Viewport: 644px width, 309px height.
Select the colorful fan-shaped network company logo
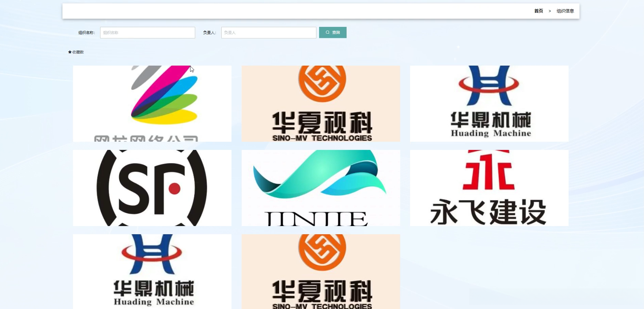tap(152, 103)
